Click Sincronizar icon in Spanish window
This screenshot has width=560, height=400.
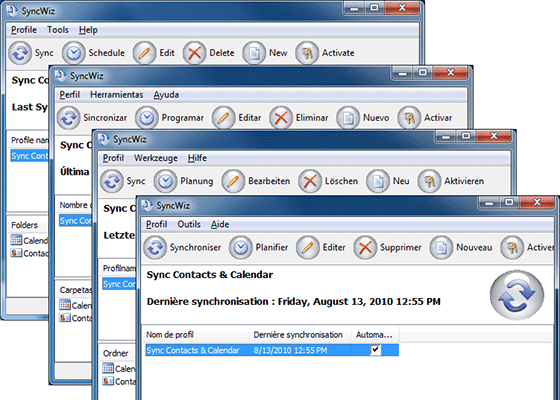[69, 118]
